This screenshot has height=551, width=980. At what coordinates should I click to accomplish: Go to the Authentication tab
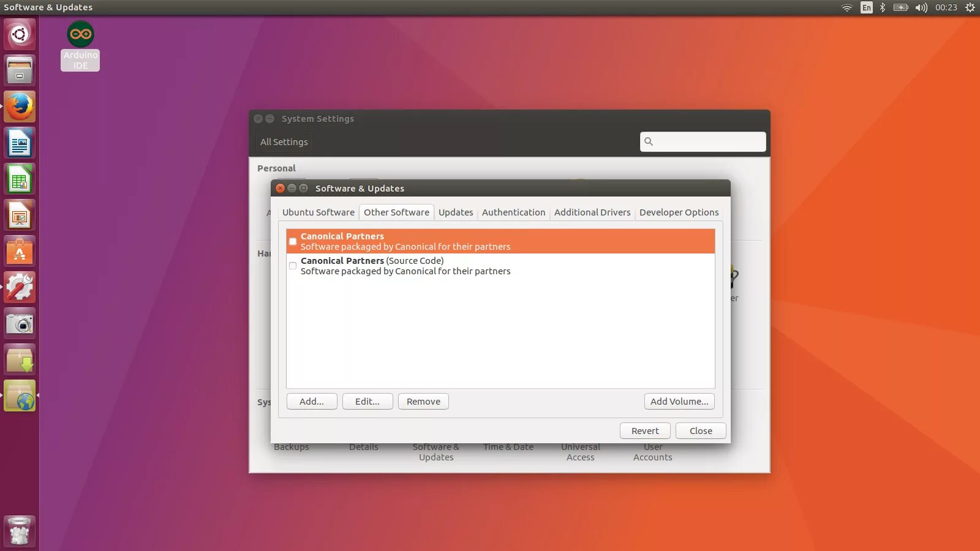pos(513,212)
